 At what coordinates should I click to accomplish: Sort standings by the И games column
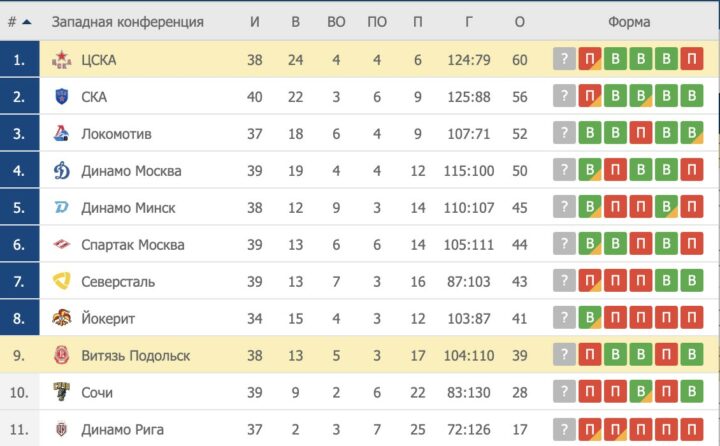click(x=255, y=22)
